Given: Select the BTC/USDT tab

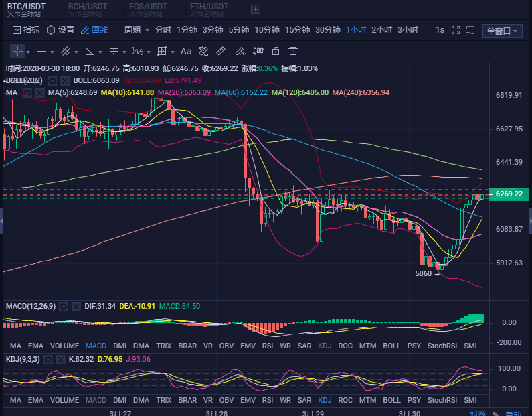Looking at the screenshot, I should 26,10.
